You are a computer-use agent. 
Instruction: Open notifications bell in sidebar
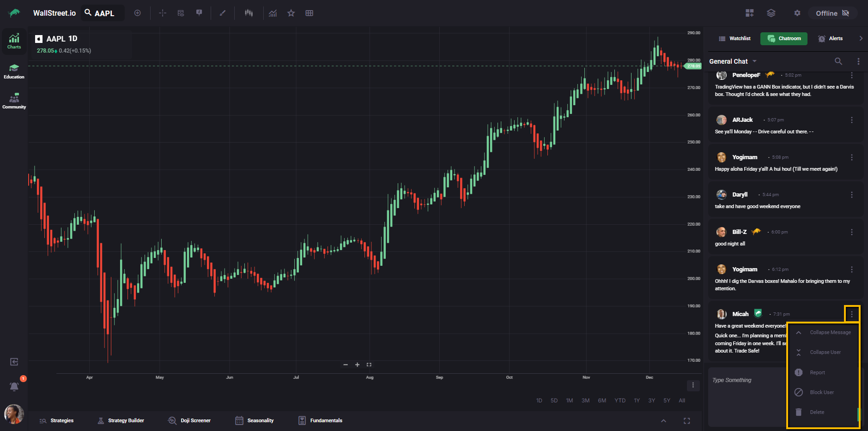(14, 386)
